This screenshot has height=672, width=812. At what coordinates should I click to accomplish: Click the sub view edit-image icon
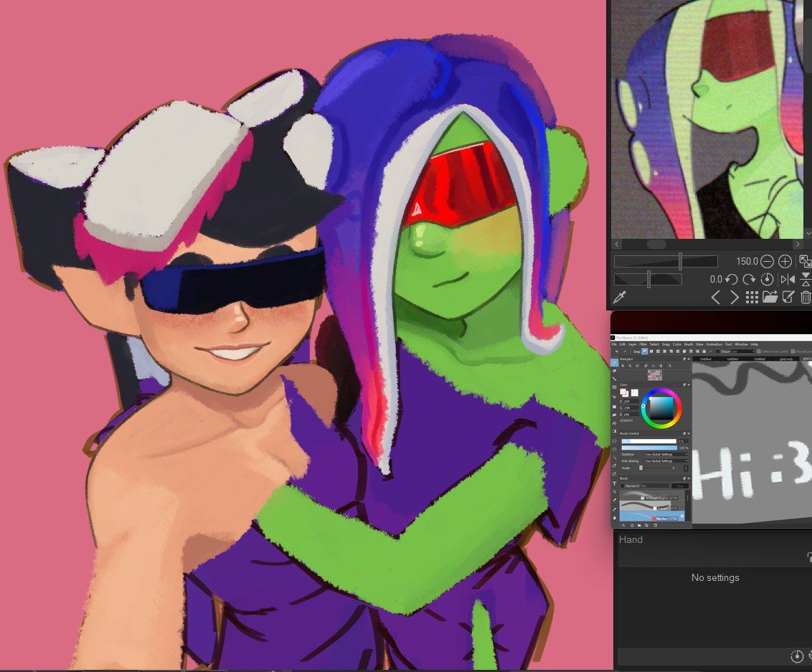point(788,297)
